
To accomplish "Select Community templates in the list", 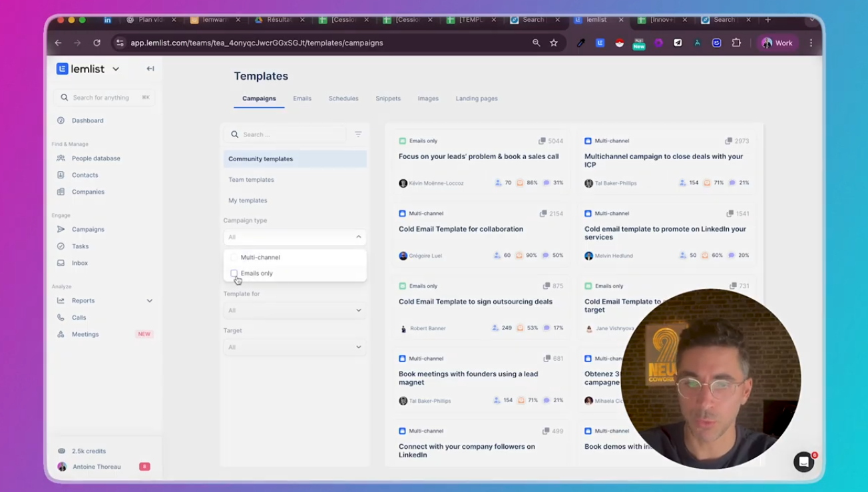I will coord(295,158).
